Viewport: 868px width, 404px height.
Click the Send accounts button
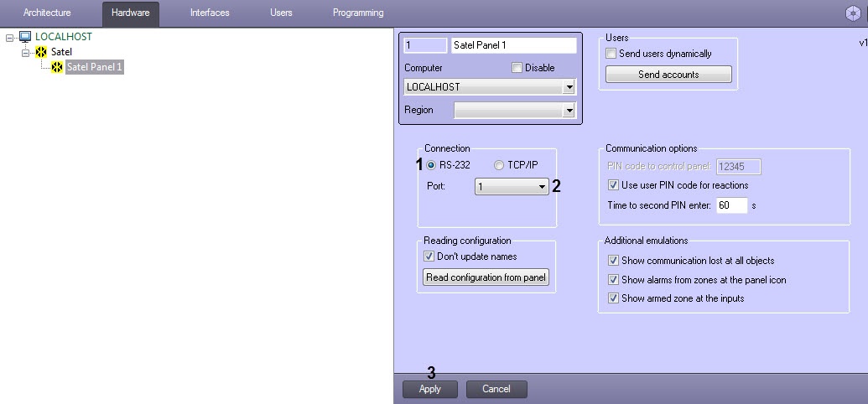tap(668, 74)
